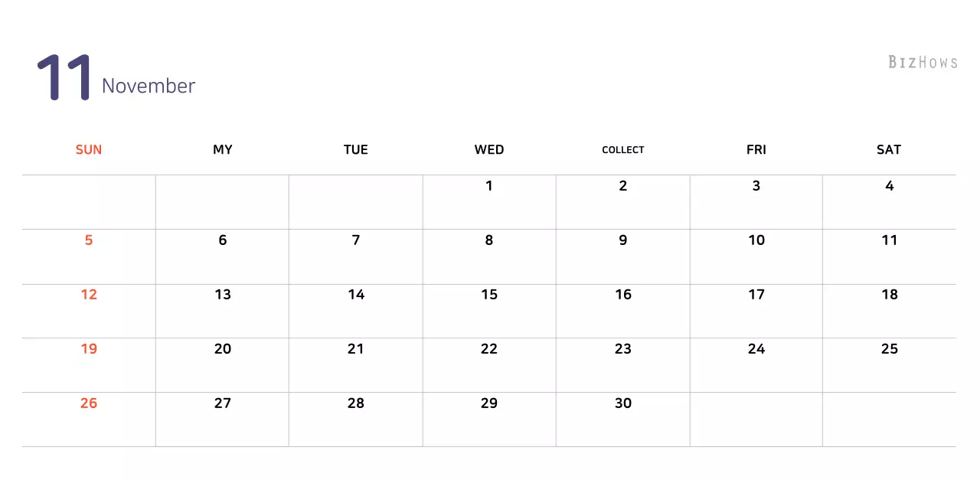Select Sunday the 26th
Screen dimensions: 980x480
(89, 403)
